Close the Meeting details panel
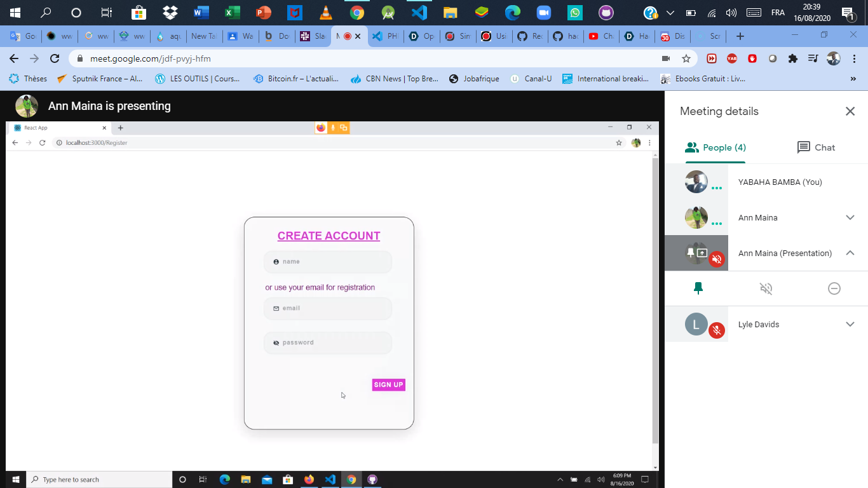The height and width of the screenshot is (488, 868). pos(850,111)
